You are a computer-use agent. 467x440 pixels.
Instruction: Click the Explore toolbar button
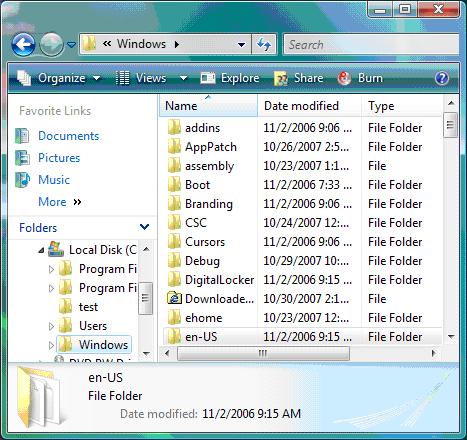tap(230, 78)
